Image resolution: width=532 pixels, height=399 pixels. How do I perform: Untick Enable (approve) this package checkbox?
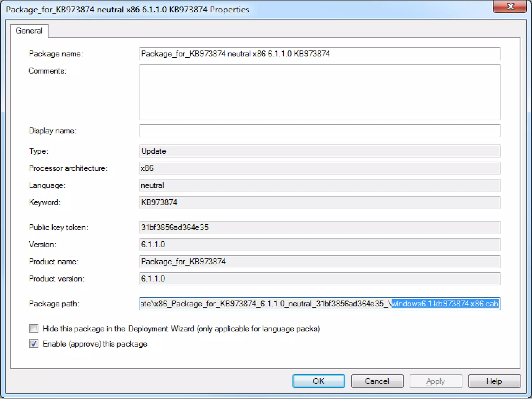(34, 344)
